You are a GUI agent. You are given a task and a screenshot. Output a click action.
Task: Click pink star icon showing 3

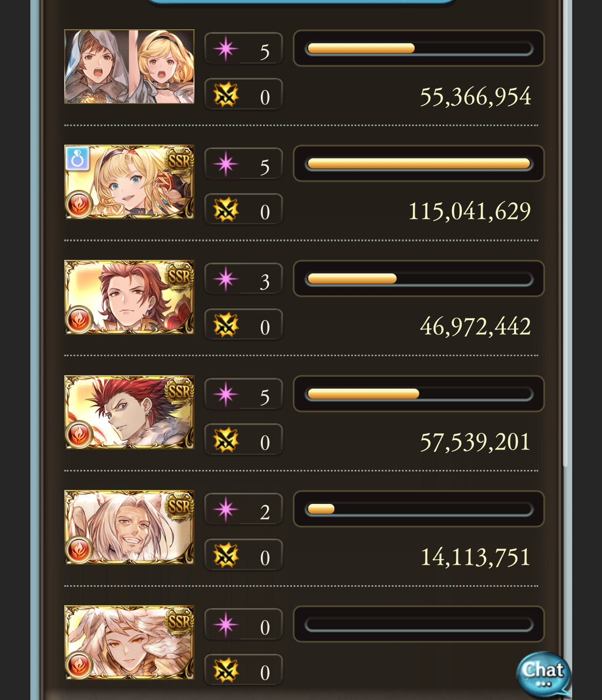225,279
